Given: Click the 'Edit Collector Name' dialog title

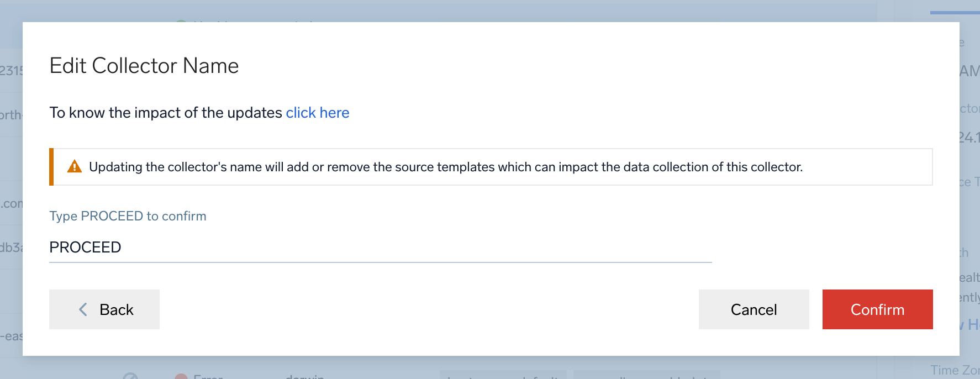Looking at the screenshot, I should tap(144, 66).
